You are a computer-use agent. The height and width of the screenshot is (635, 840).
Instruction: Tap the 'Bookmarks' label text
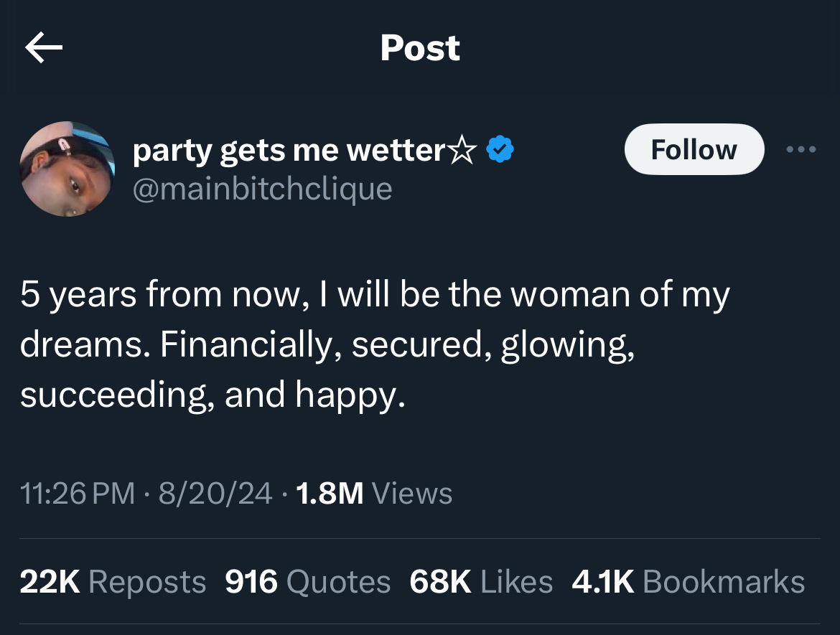(724, 581)
